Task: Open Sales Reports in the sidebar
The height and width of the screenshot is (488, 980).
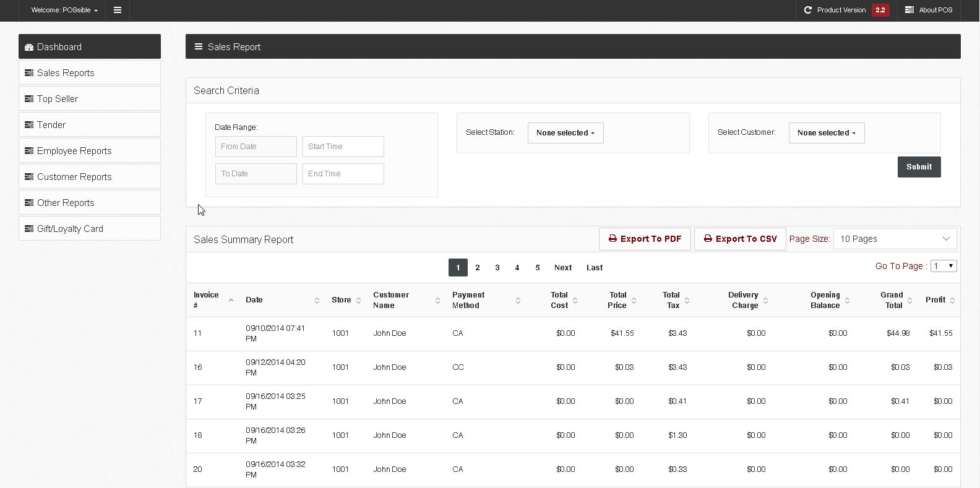Action: point(90,73)
